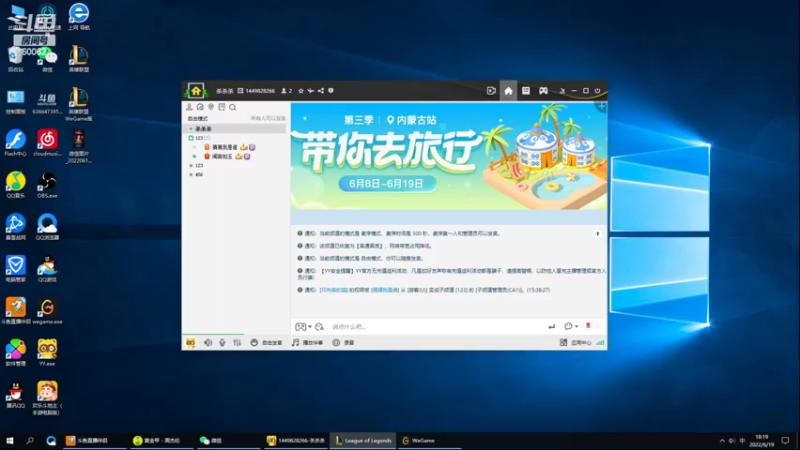Image resolution: width=800 pixels, height=450 pixels.
Task: Open the travel event banner
Action: [x=449, y=156]
